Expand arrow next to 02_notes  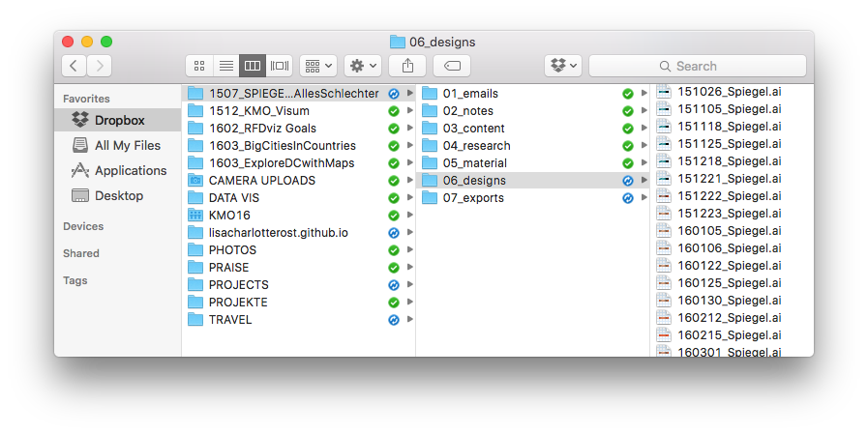click(644, 110)
